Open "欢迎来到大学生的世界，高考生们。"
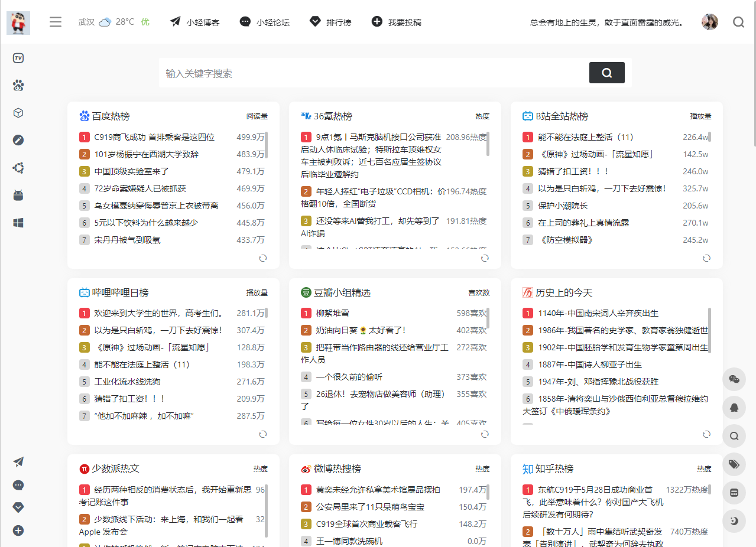 (158, 313)
